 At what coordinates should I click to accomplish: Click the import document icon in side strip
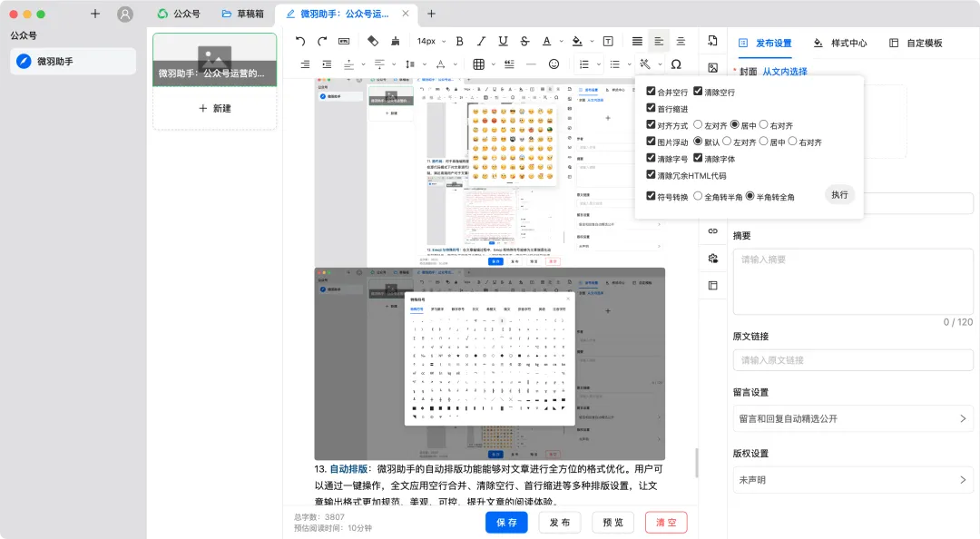712,41
